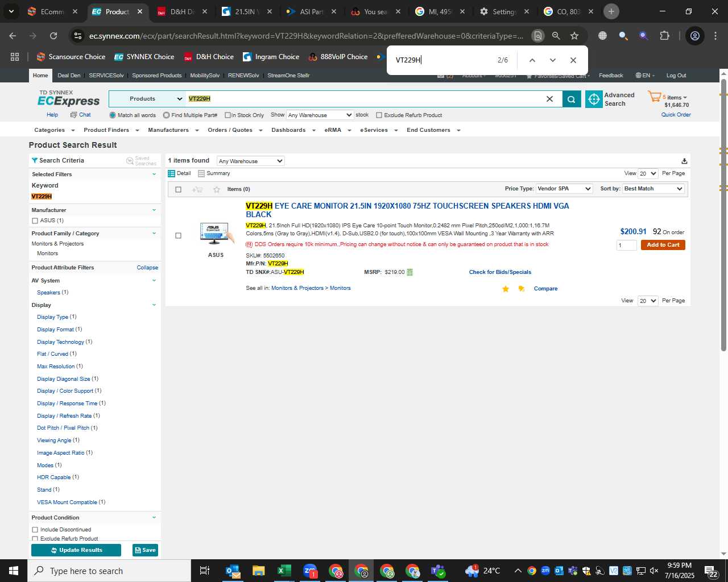Open the Dashboards menu
This screenshot has width=728, height=582.
coord(293,130)
